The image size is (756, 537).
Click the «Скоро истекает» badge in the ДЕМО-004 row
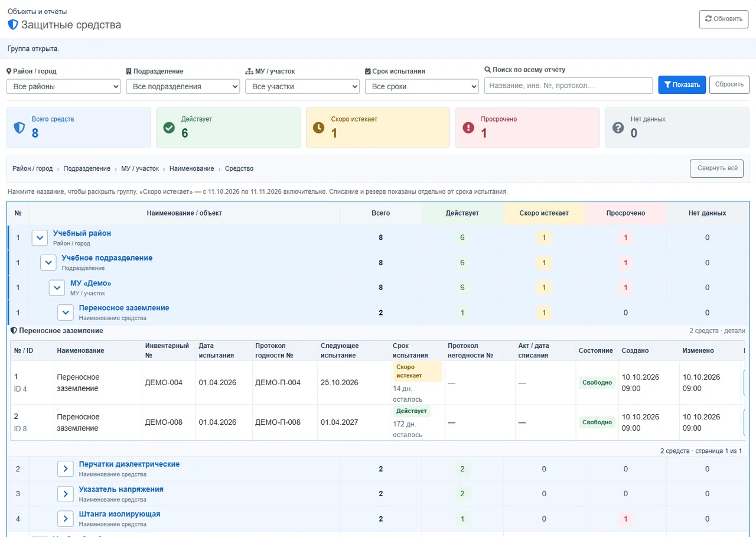(417, 372)
